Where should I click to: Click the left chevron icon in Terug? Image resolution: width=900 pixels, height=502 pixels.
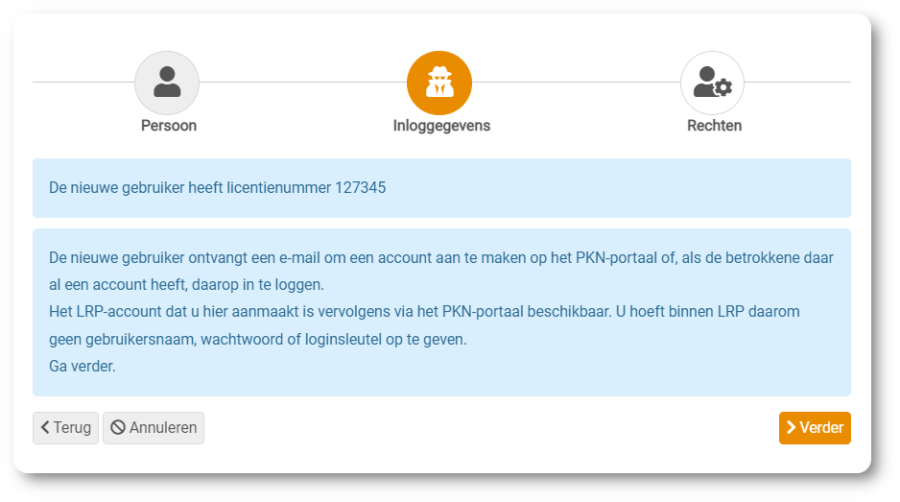coord(45,427)
